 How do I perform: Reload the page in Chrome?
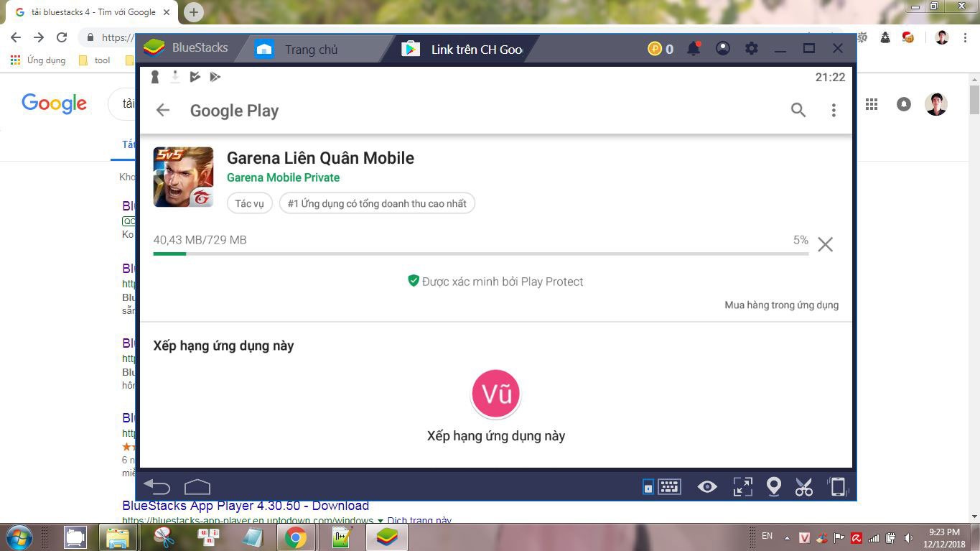coord(62,37)
